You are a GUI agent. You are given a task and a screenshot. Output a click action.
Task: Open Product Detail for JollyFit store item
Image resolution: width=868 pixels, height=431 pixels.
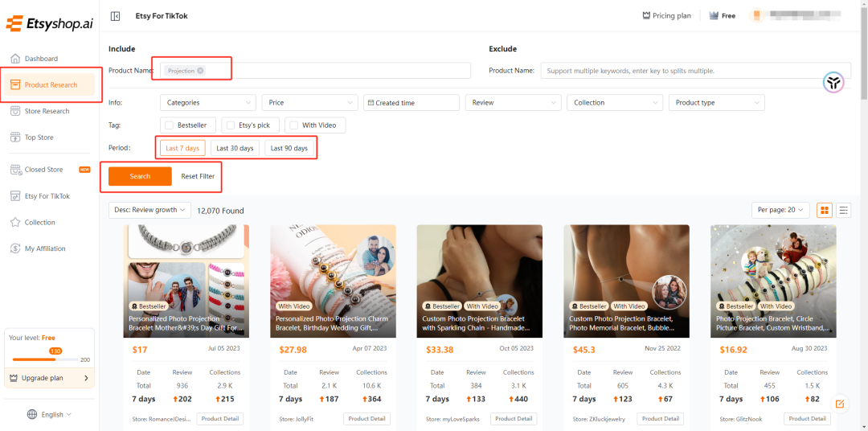pos(367,419)
